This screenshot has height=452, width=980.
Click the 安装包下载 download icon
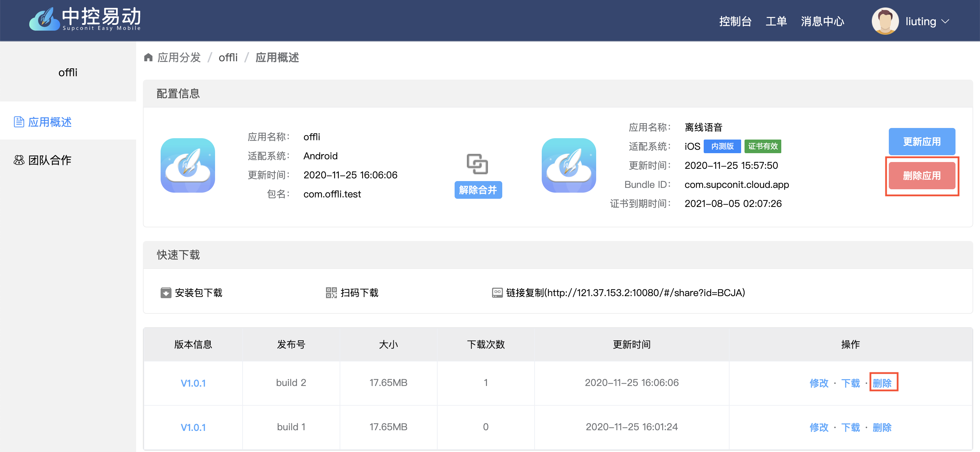tap(166, 293)
